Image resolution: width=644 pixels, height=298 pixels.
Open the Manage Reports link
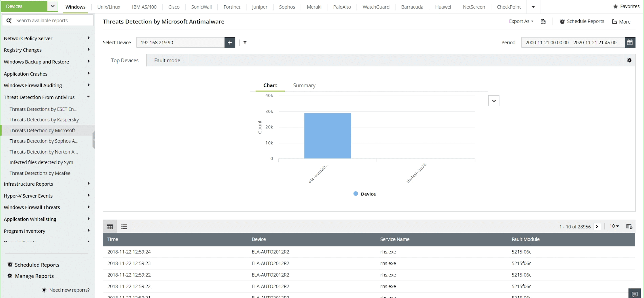click(x=34, y=276)
